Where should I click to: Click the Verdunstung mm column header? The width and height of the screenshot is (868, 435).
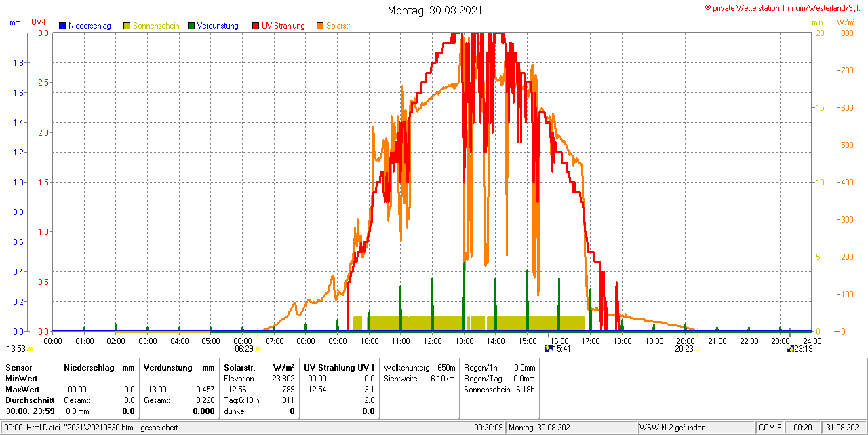pos(179,367)
